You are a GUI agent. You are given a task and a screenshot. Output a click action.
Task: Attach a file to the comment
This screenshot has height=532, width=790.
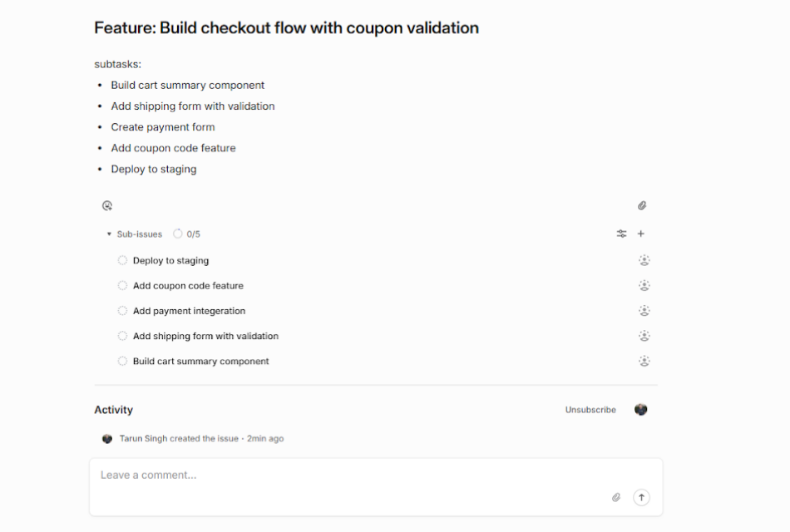tap(616, 498)
